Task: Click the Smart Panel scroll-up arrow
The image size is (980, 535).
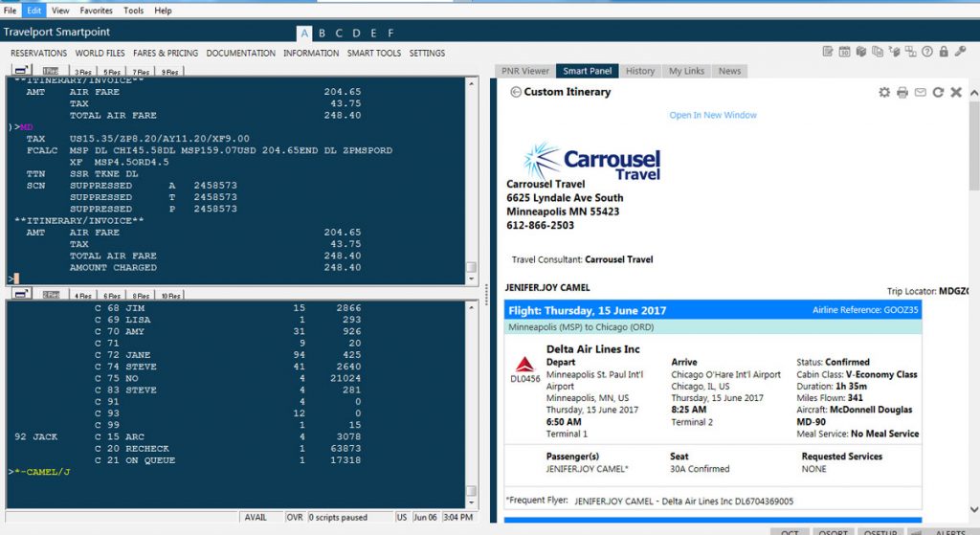Action: pyautogui.click(x=973, y=93)
